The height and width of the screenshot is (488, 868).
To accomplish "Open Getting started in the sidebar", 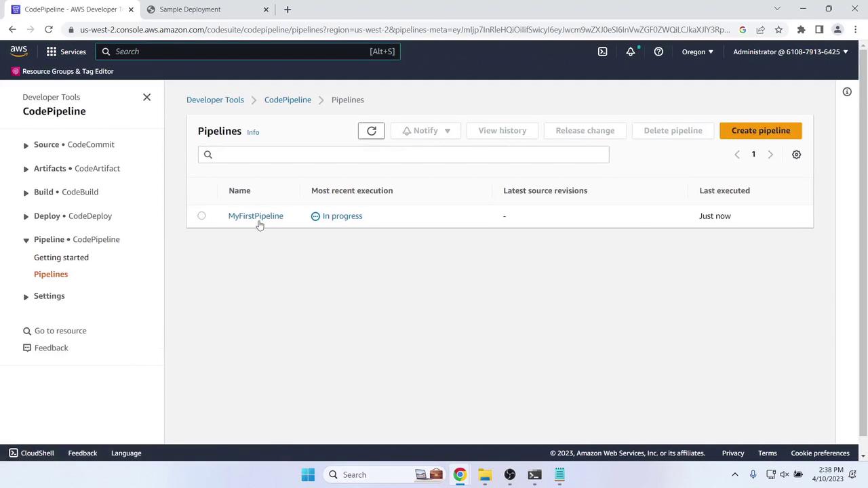I will [61, 258].
